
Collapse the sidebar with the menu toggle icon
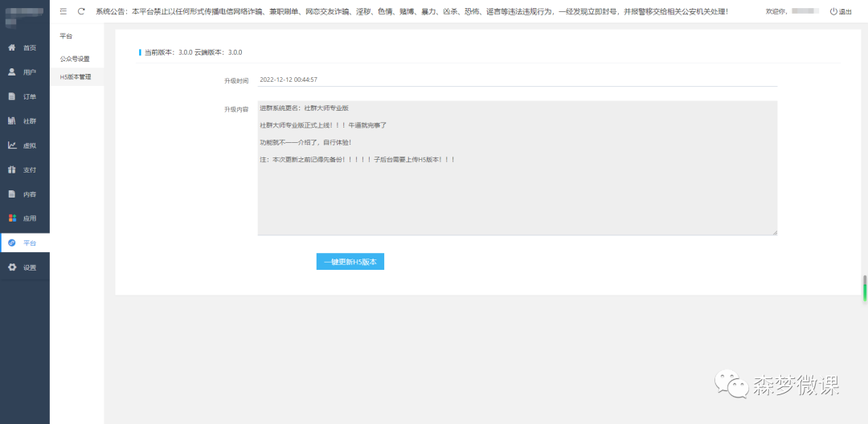[63, 11]
